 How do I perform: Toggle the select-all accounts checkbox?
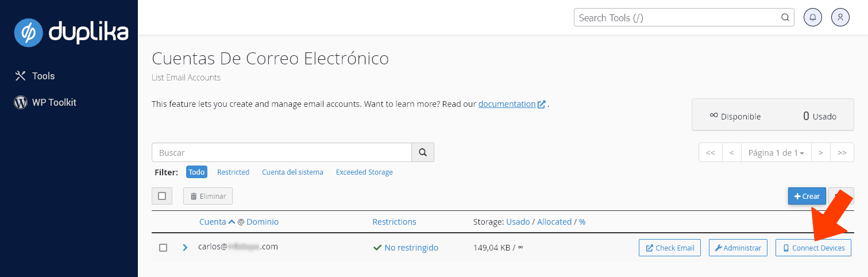(162, 196)
